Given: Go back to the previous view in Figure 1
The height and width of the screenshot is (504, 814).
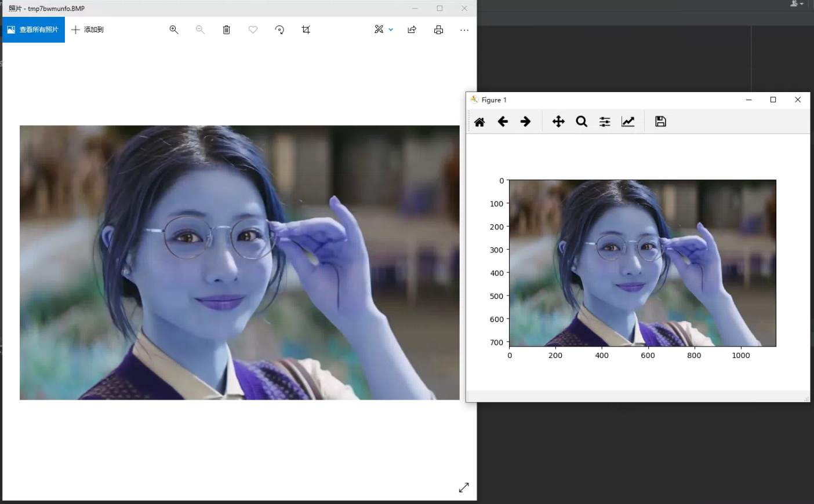Looking at the screenshot, I should click(503, 122).
